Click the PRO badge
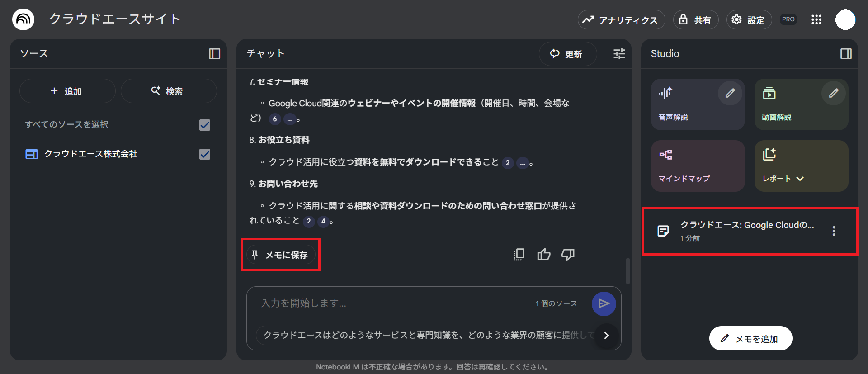868x374 pixels. tap(788, 19)
